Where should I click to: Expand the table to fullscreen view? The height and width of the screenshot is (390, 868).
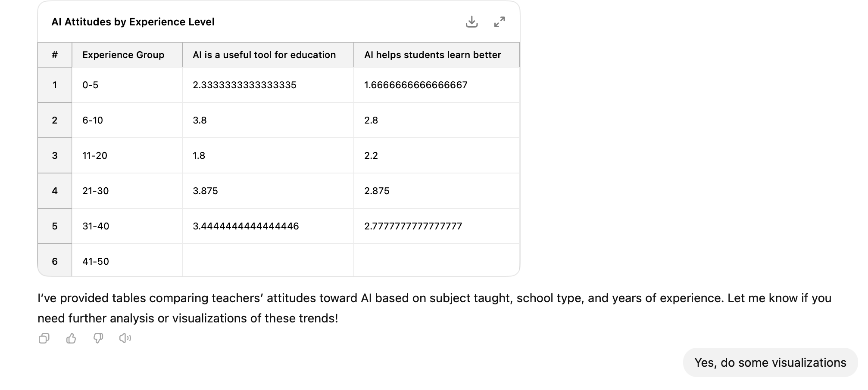(x=500, y=22)
